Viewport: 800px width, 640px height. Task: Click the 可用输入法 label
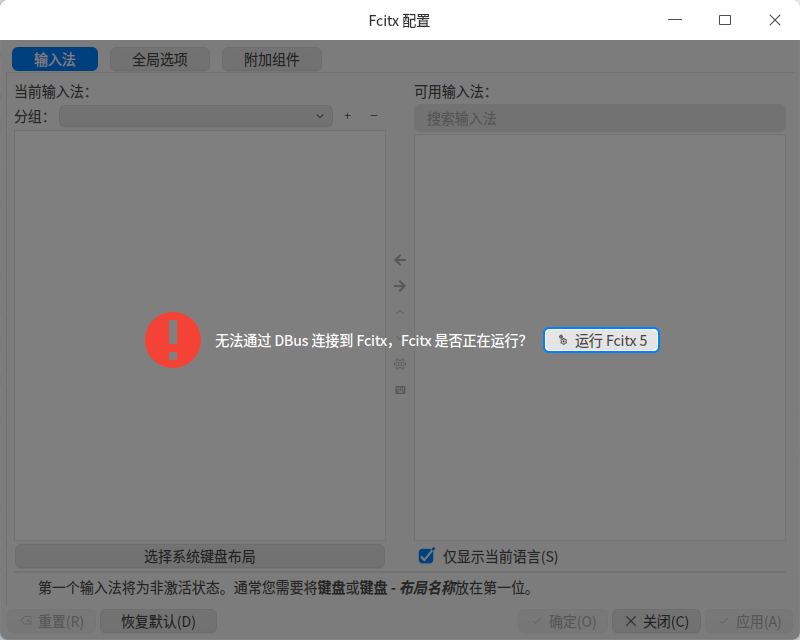452,92
